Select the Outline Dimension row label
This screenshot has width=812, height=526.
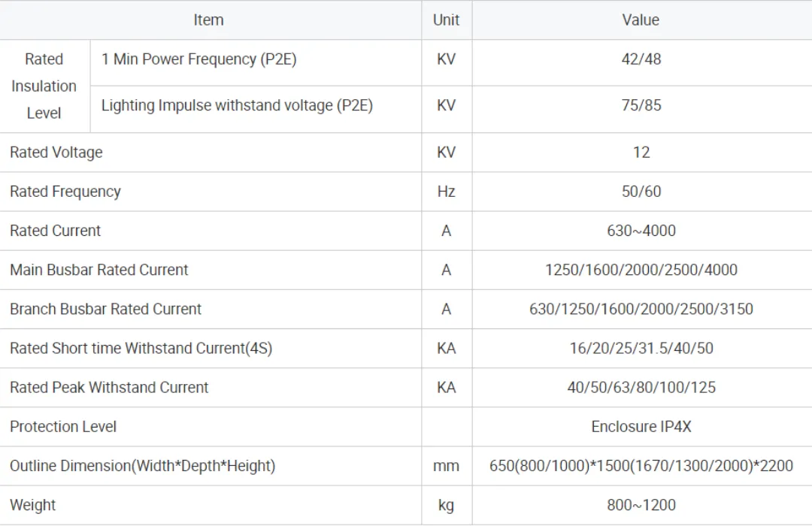tap(143, 466)
